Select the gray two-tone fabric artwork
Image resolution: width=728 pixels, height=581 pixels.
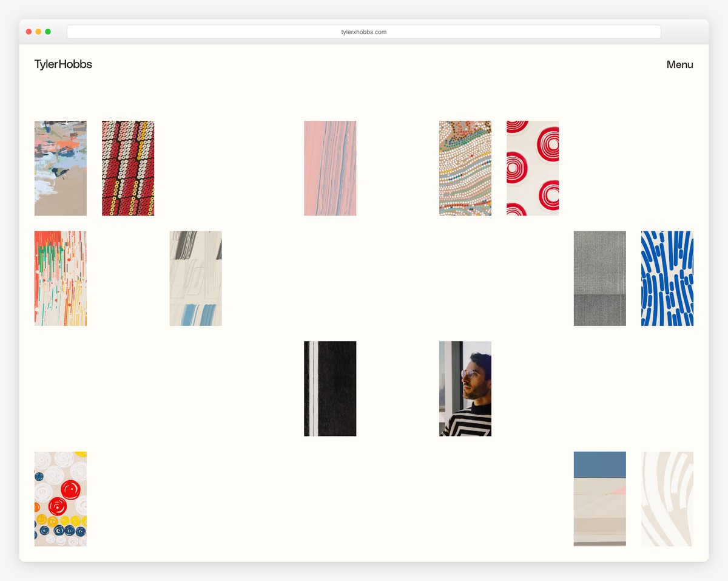pos(599,279)
